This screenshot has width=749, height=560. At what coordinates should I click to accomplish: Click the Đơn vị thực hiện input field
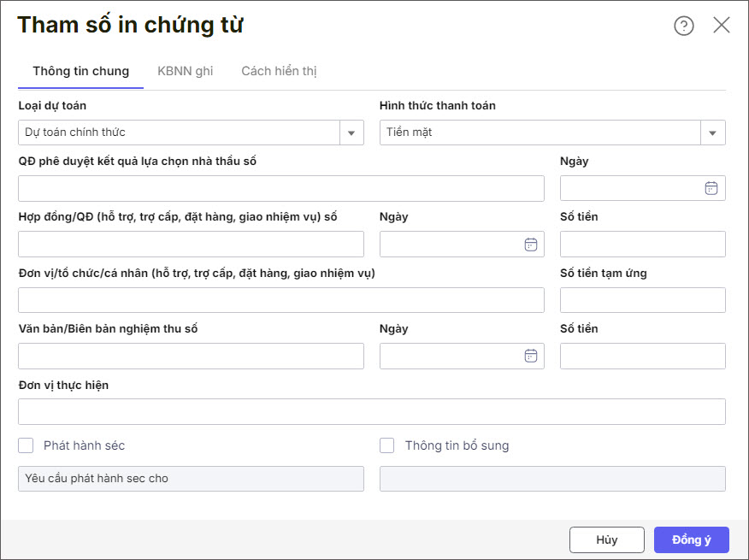(371, 411)
